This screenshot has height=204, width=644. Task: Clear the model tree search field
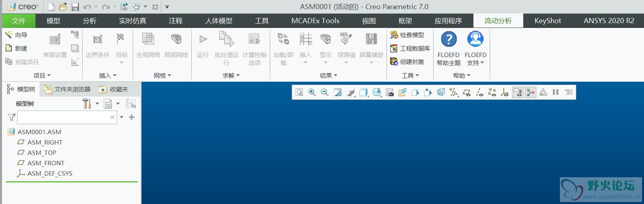pyautogui.click(x=112, y=117)
